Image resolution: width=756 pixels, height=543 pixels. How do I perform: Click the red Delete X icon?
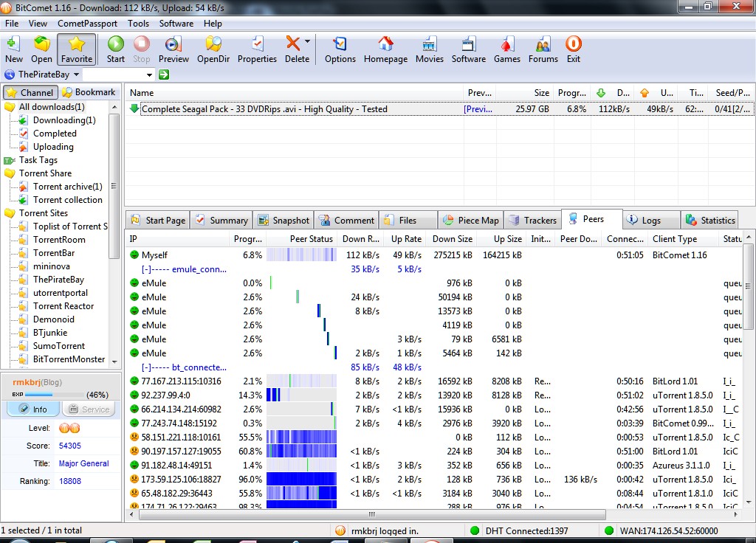(x=293, y=43)
